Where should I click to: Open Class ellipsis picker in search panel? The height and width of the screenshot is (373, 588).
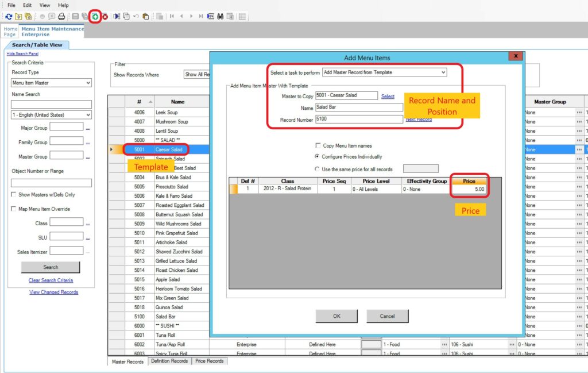tap(88, 223)
